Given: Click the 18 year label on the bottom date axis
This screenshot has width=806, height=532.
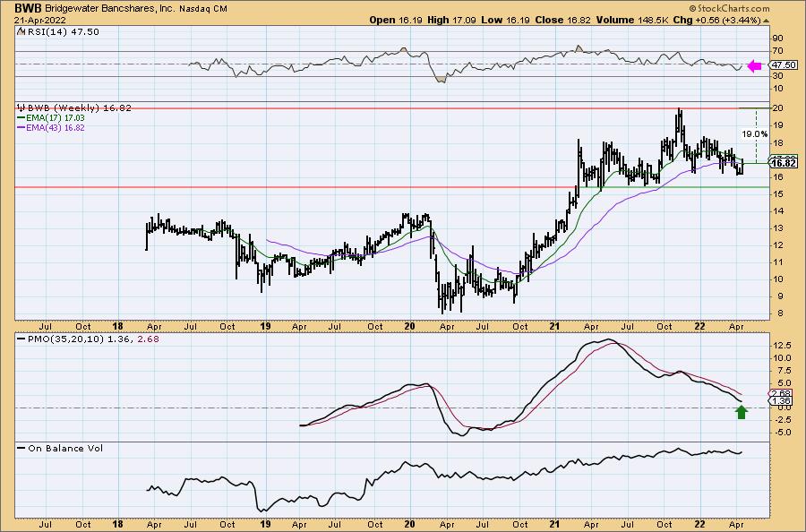Looking at the screenshot, I should click(x=117, y=524).
